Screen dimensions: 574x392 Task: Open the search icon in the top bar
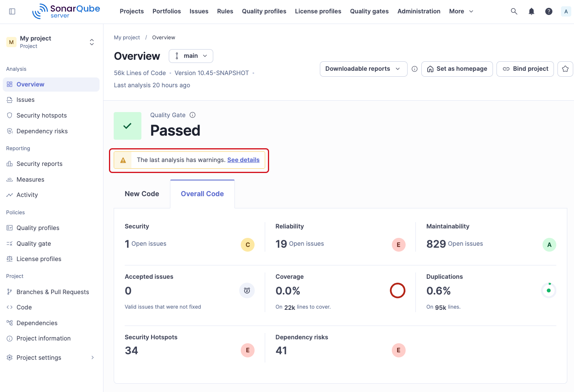pos(514,11)
